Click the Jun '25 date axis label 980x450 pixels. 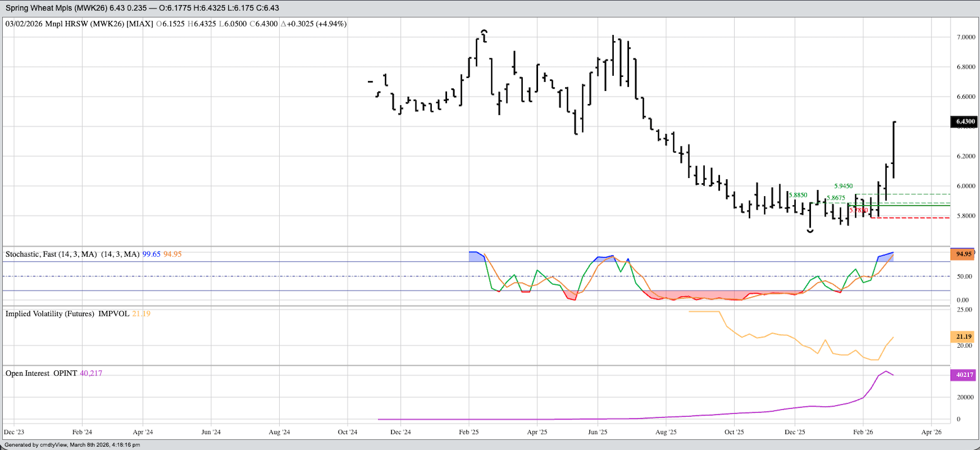click(x=597, y=432)
